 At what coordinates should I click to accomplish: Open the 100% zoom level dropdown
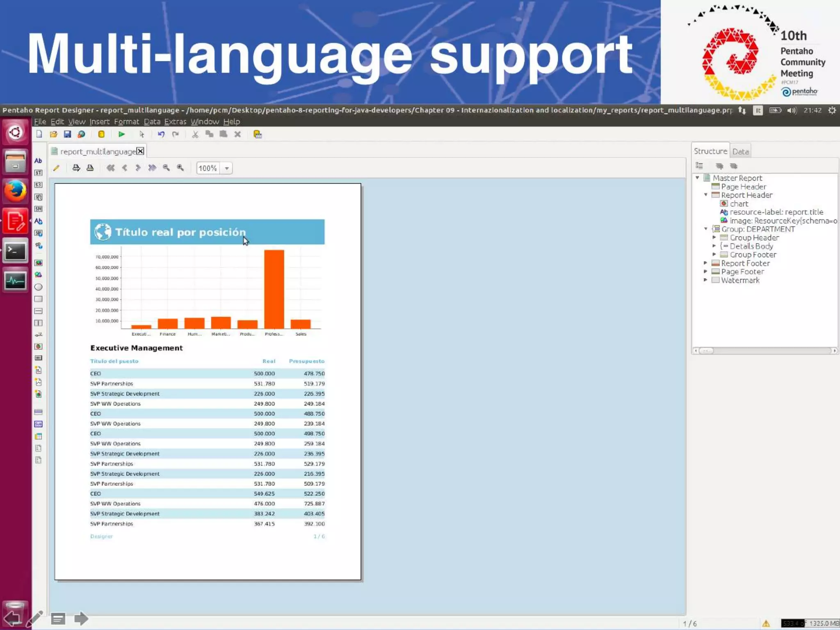pos(226,168)
